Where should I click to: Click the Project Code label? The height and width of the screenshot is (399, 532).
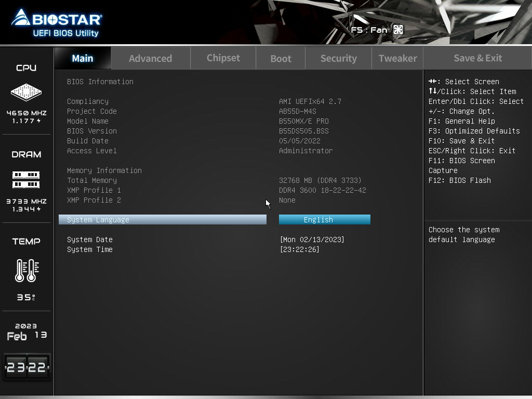(92, 111)
